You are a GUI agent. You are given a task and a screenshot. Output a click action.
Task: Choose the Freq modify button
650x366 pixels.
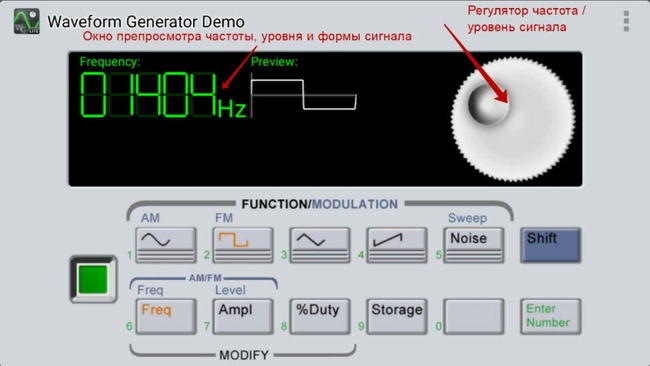(166, 317)
